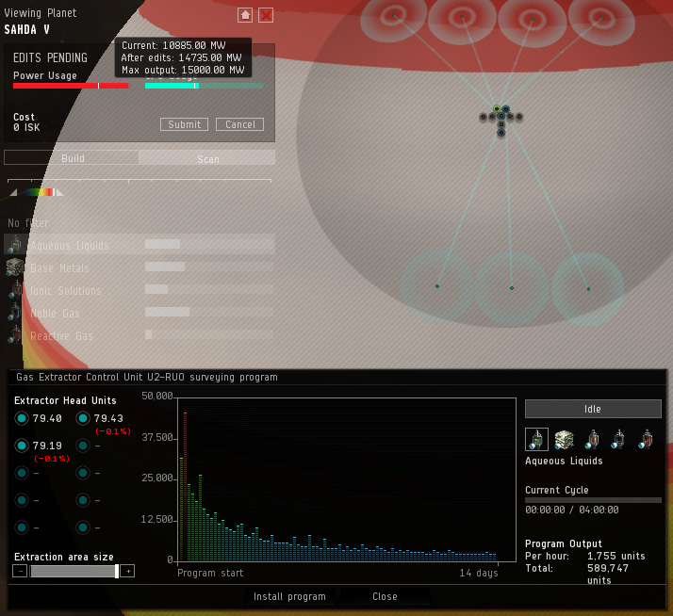This screenshot has height=616, width=673.
Task: Decrease extraction area size with the minus button
Action: click(x=20, y=571)
